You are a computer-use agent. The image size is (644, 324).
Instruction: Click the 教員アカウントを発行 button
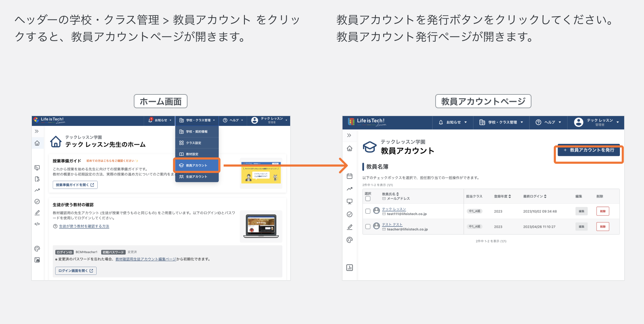point(588,151)
